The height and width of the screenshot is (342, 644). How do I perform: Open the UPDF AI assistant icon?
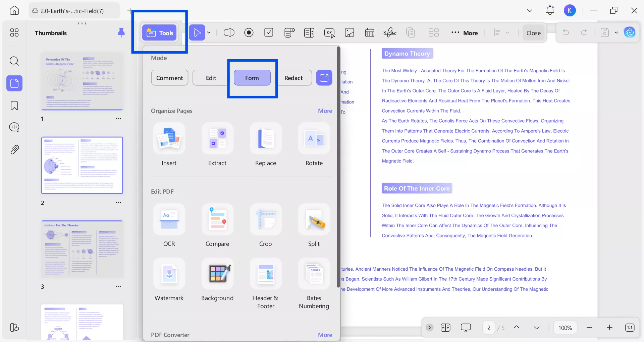[x=630, y=32]
